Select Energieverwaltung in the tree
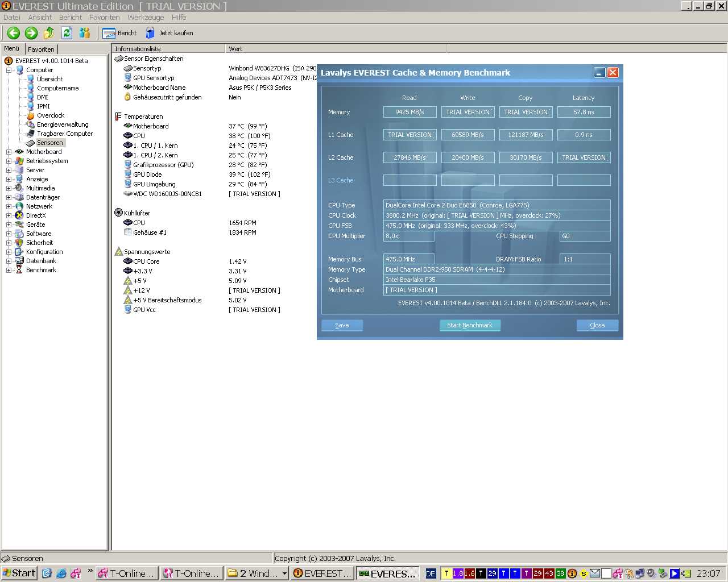 (x=63, y=124)
